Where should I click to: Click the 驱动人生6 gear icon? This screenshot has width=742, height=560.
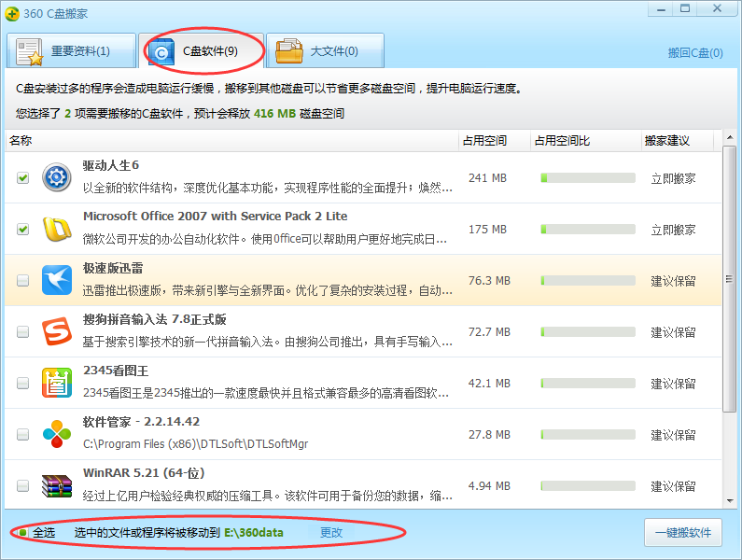click(x=57, y=177)
